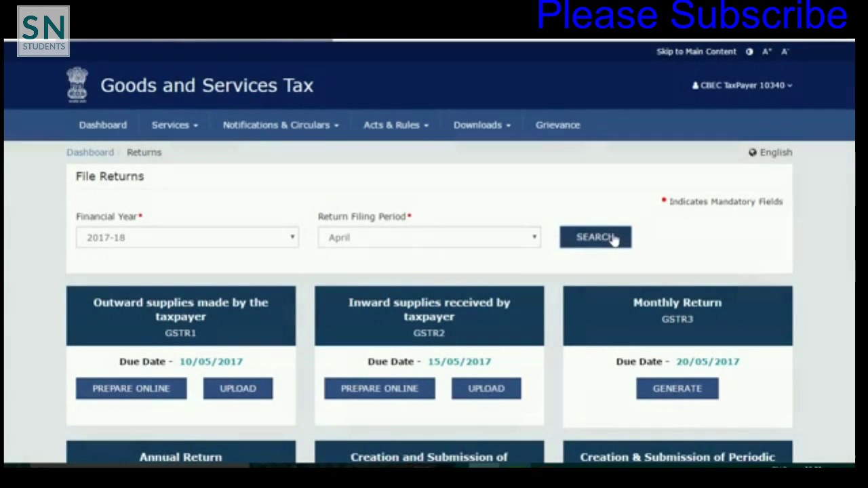
Task: Open the CBEC TaxPayer 10340 account menu
Action: tap(742, 85)
